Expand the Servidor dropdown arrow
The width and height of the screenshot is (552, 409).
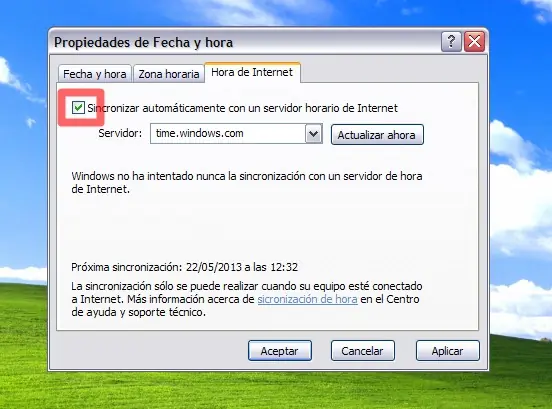pos(313,133)
